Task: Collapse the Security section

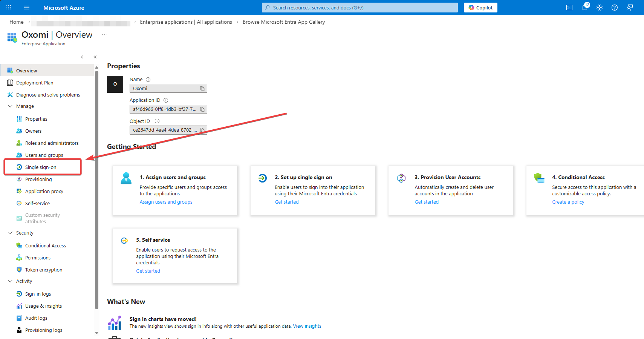Action: point(10,233)
